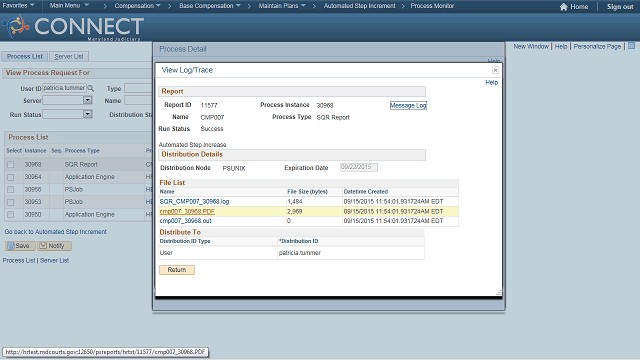
Task: Click Personalize Page link
Action: (597, 47)
